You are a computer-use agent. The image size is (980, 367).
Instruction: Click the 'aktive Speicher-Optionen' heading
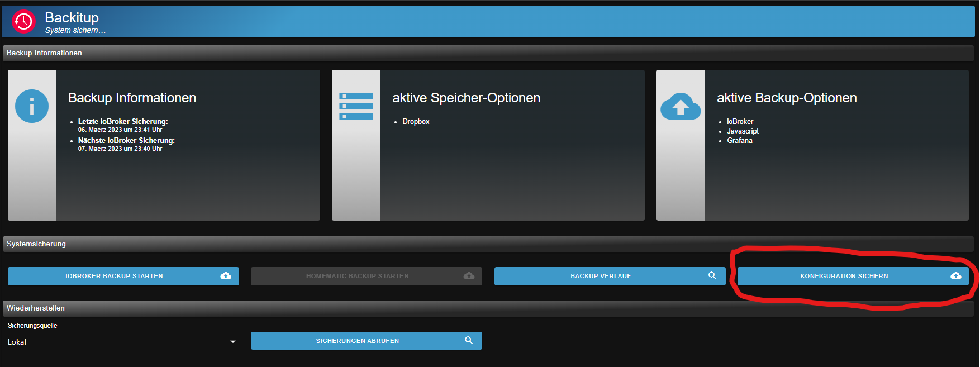[x=466, y=98]
